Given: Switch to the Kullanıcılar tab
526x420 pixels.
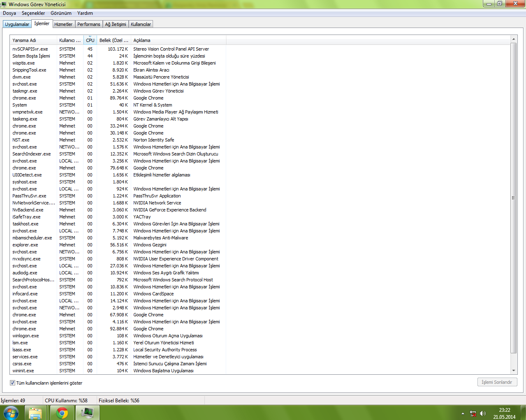Looking at the screenshot, I should [x=141, y=24].
